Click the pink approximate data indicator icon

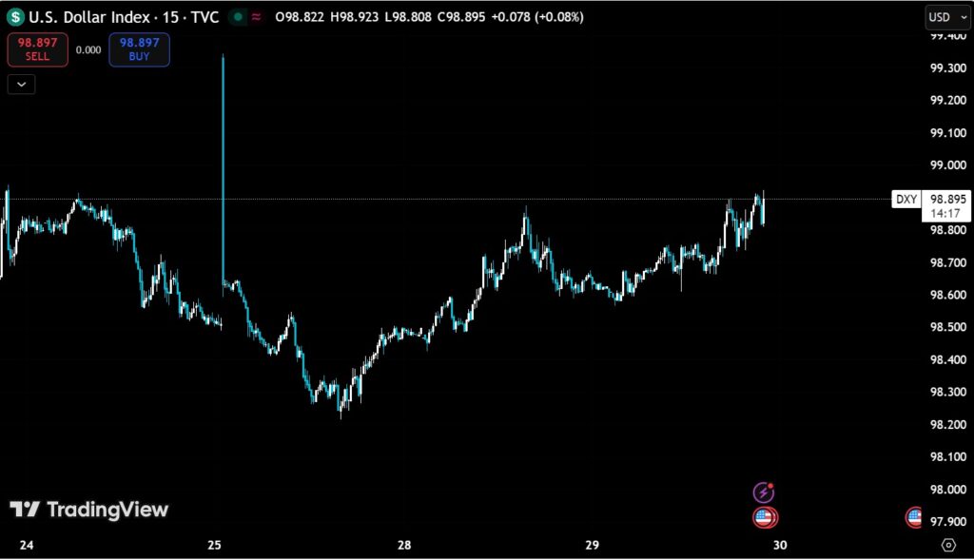[x=256, y=17]
